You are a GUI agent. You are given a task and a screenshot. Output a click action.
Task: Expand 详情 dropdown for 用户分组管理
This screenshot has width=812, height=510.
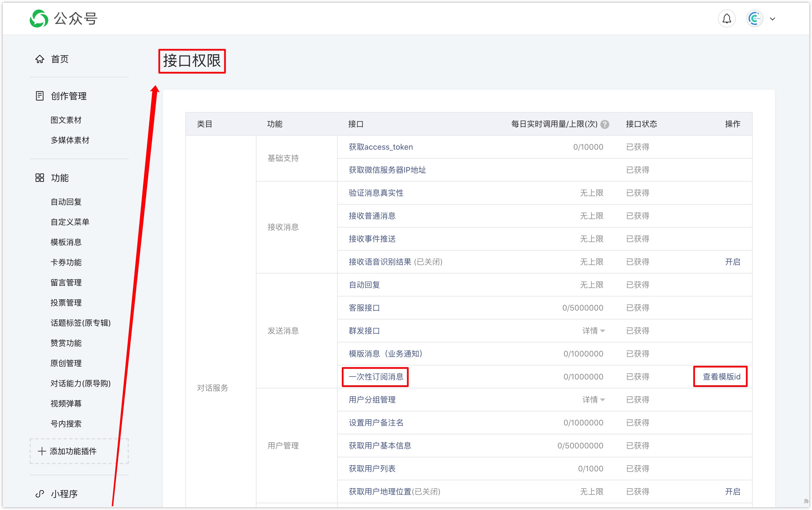(594, 400)
